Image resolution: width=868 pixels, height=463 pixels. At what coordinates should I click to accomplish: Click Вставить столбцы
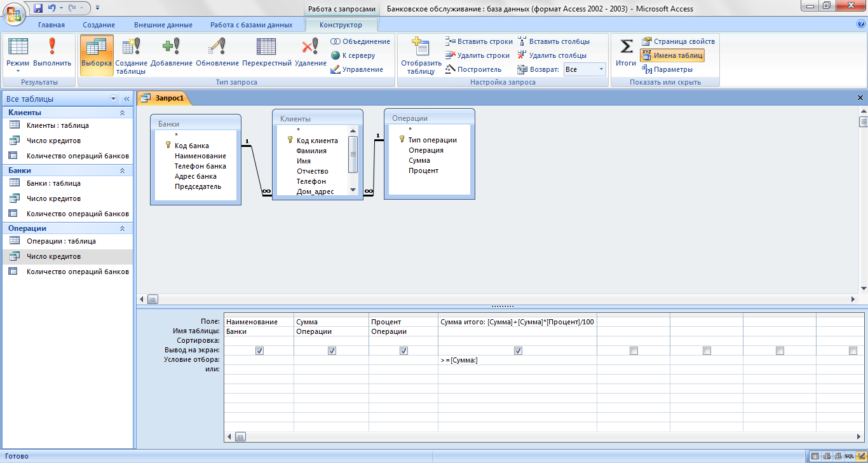point(553,41)
